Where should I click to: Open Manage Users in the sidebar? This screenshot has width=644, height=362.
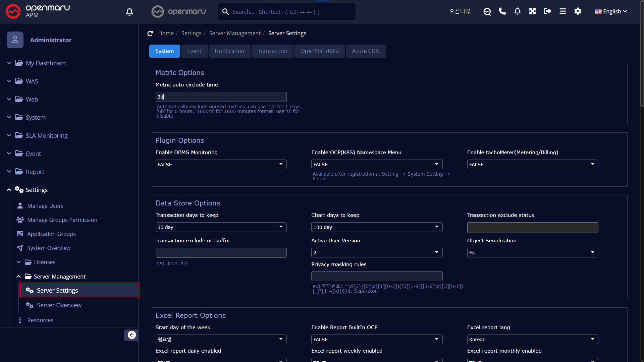(x=45, y=206)
